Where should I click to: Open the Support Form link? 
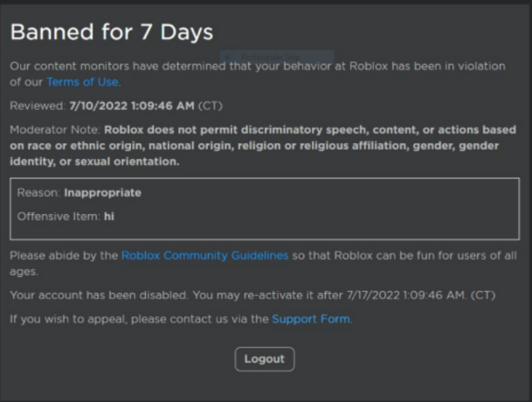point(310,319)
